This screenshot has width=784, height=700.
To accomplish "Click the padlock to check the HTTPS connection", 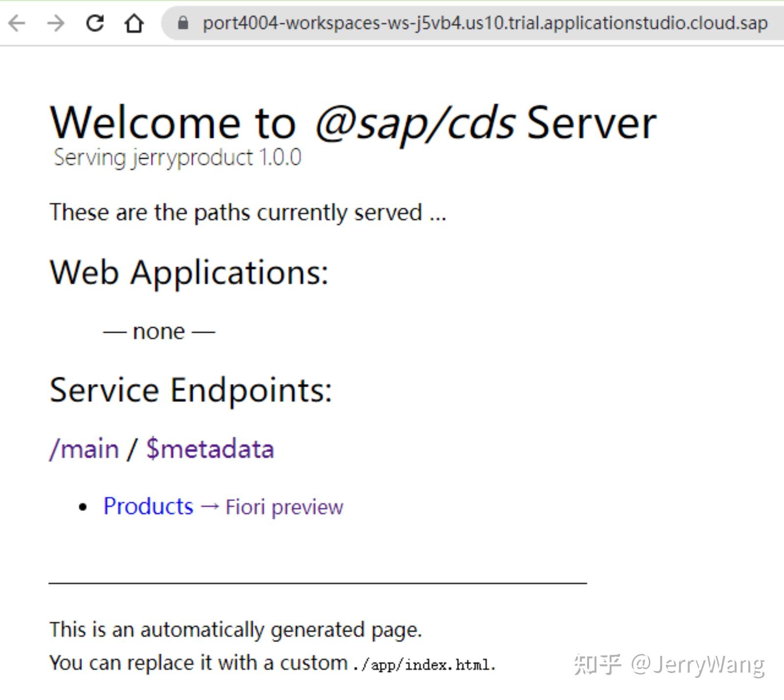I will tap(183, 22).
